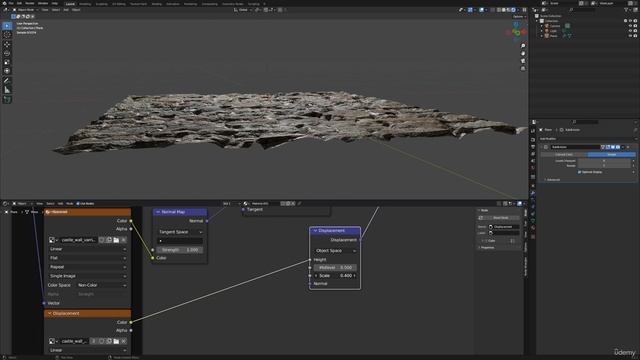
Task: Select the Rotate tool in viewport toolbar
Action: point(7,53)
